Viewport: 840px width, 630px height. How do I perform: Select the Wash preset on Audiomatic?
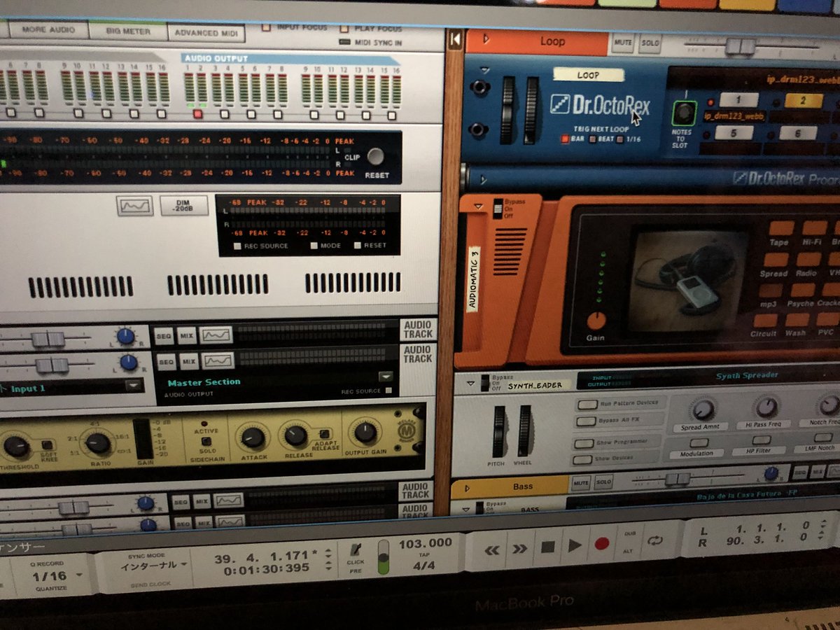[797, 321]
